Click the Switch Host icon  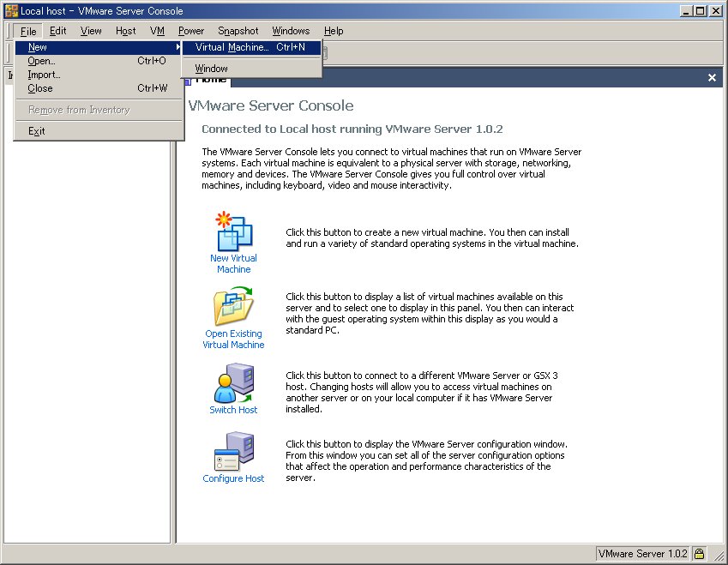click(234, 383)
